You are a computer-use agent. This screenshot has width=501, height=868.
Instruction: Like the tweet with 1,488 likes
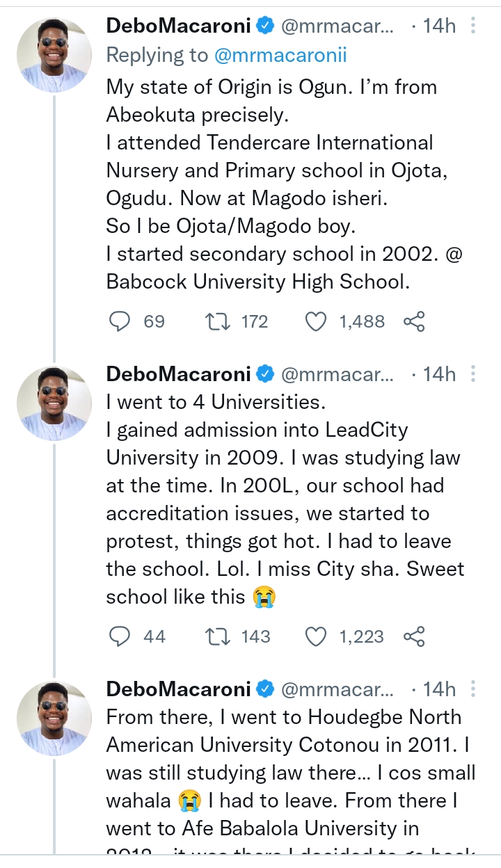coord(317,321)
